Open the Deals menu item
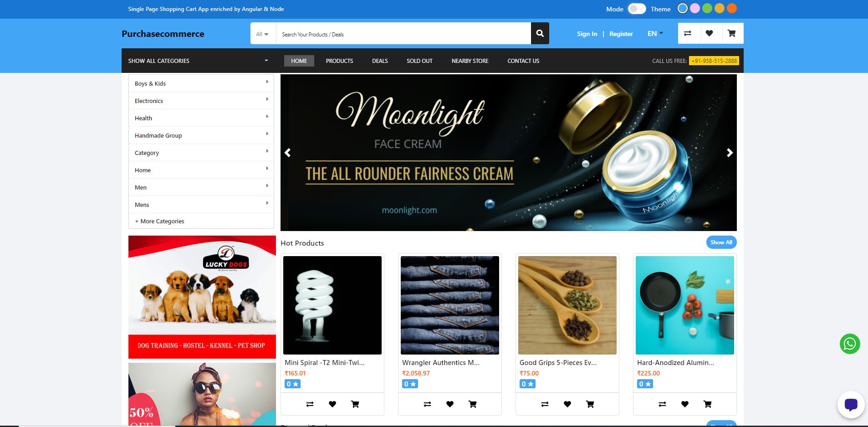868x427 pixels. pos(380,61)
